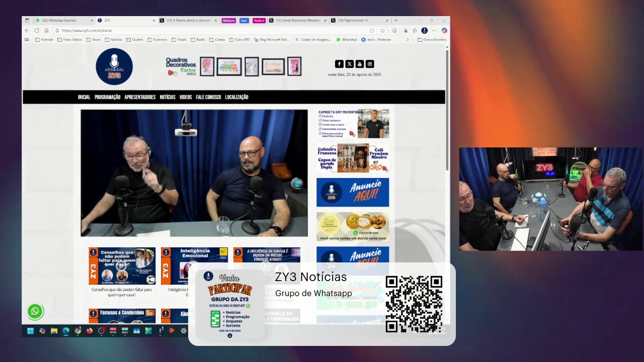644x362 pixels.
Task: Open the Famosos & Condomínio thumbnail
Action: click(x=122, y=316)
